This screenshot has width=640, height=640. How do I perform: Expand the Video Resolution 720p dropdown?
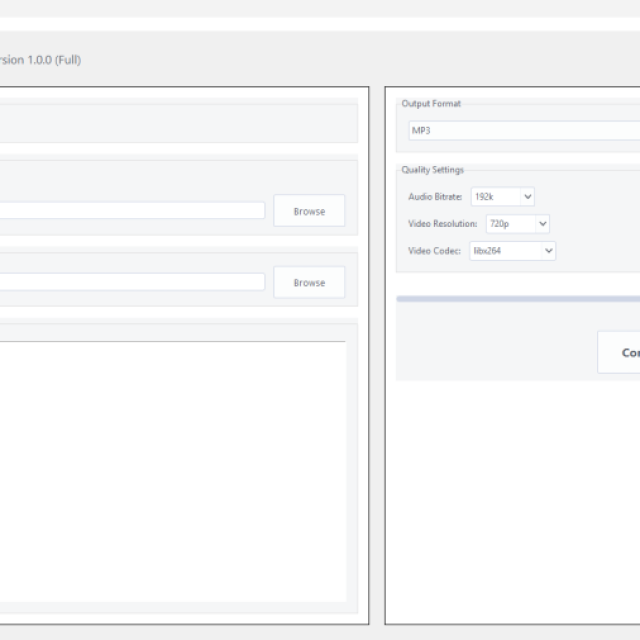[x=517, y=224]
